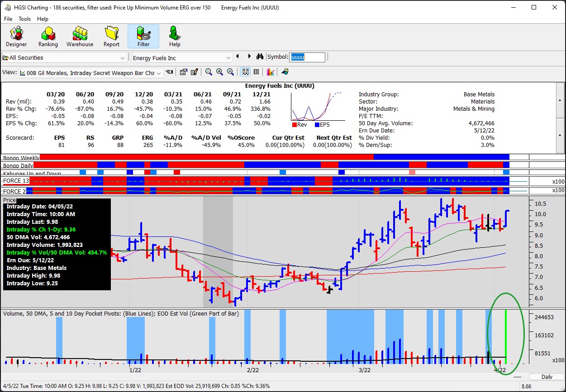Toggle the Filter toolbar button
566x392 pixels.
[143, 37]
